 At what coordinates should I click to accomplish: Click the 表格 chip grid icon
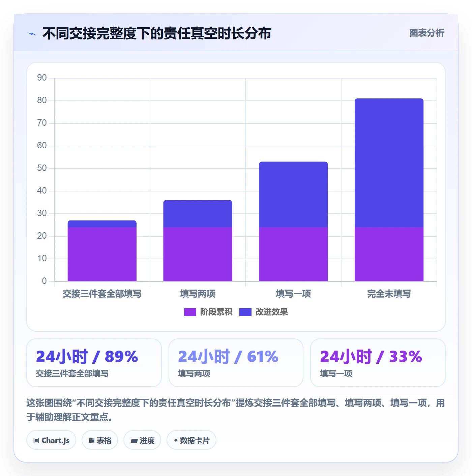pyautogui.click(x=91, y=440)
